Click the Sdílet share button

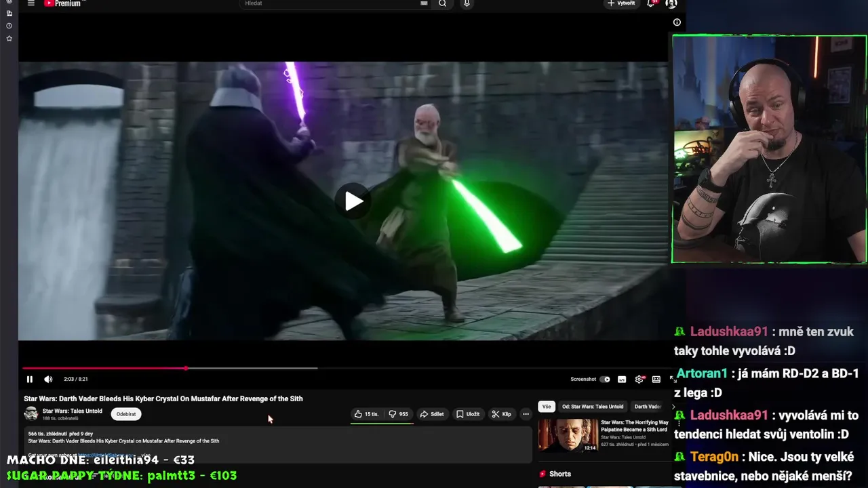(432, 414)
